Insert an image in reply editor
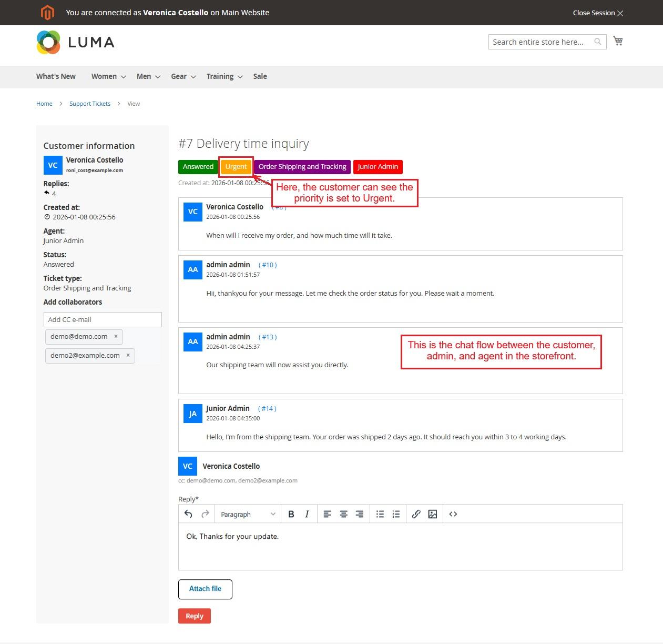663x644 pixels. [432, 514]
